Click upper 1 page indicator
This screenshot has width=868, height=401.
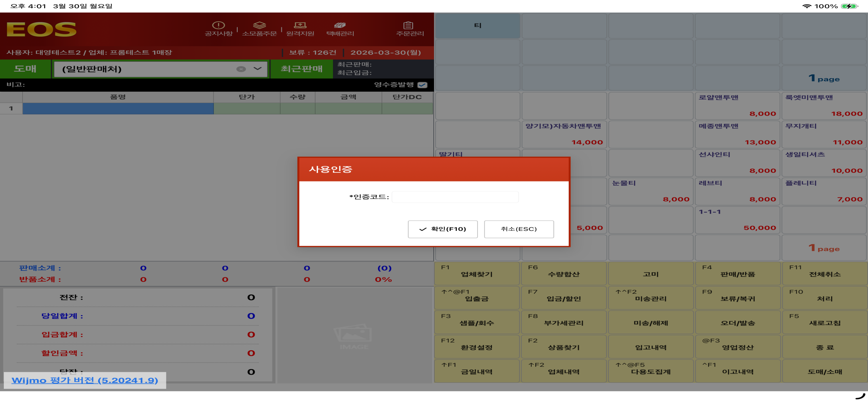click(824, 78)
